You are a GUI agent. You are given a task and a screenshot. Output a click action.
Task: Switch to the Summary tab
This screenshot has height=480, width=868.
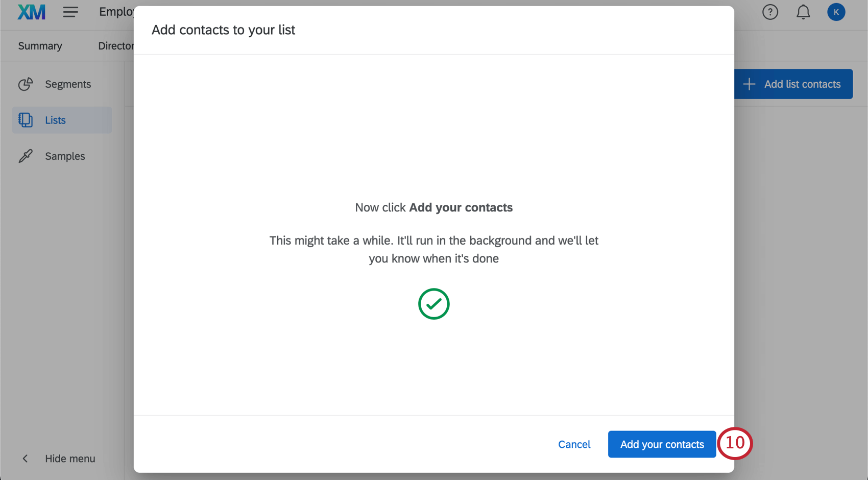click(x=40, y=45)
